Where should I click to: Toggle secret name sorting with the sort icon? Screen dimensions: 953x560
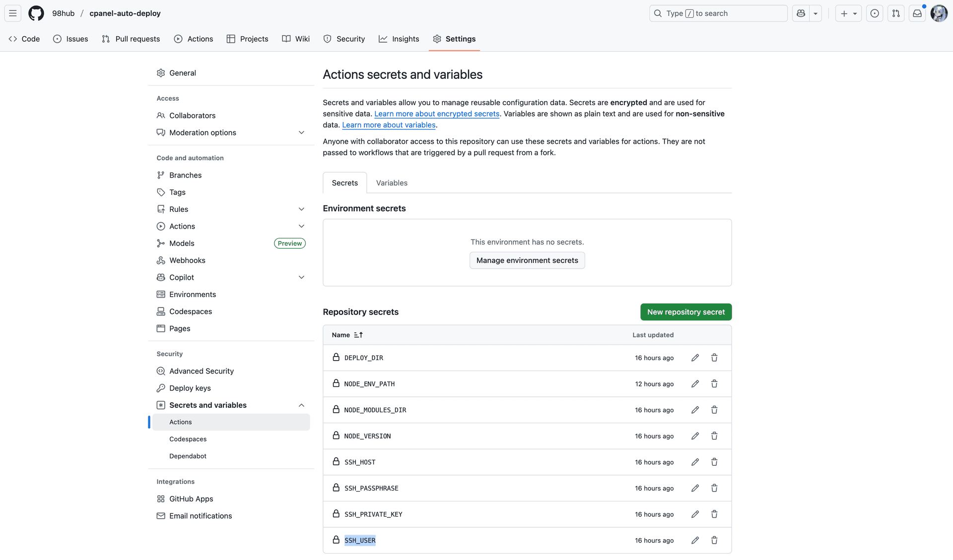[358, 335]
